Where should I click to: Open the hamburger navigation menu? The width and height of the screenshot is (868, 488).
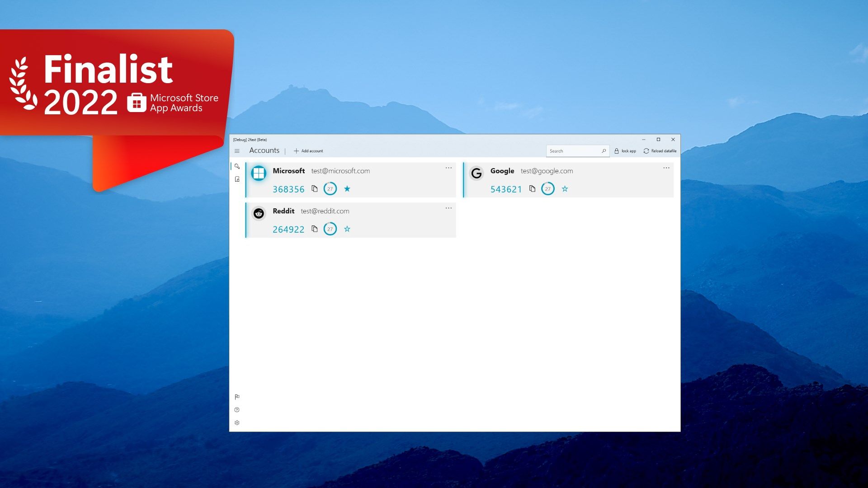237,151
